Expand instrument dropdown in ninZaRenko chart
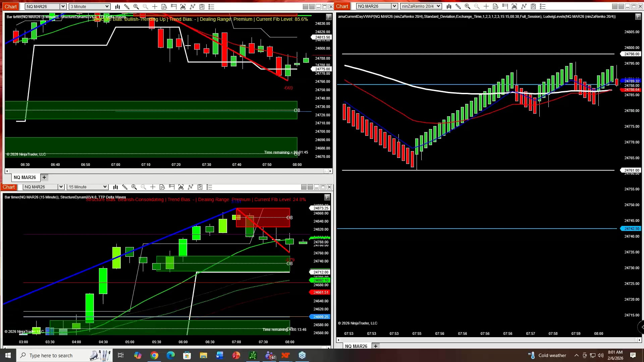Screen dimensions: 644x362 (x=394, y=6)
